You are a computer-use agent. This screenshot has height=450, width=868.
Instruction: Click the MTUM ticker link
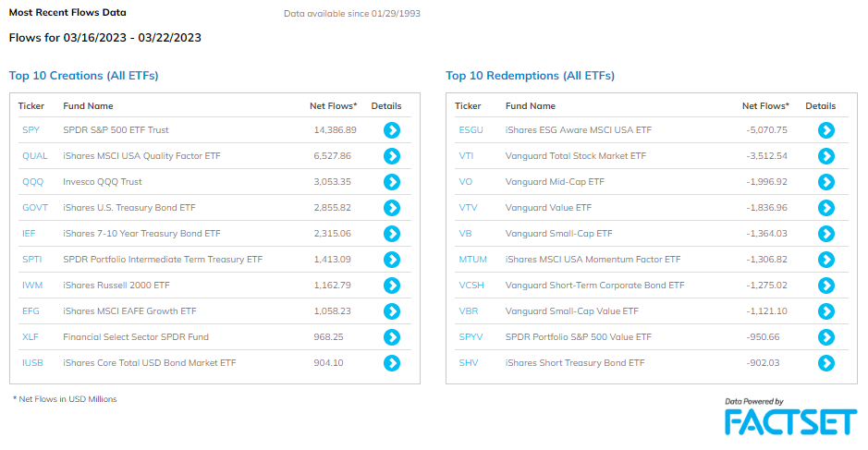pyautogui.click(x=472, y=260)
